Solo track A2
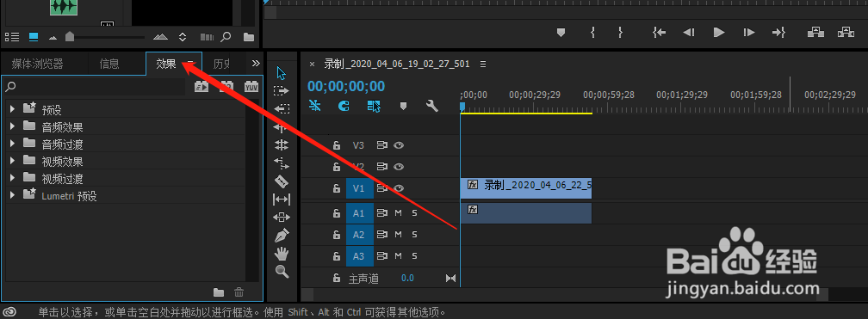 (x=415, y=235)
